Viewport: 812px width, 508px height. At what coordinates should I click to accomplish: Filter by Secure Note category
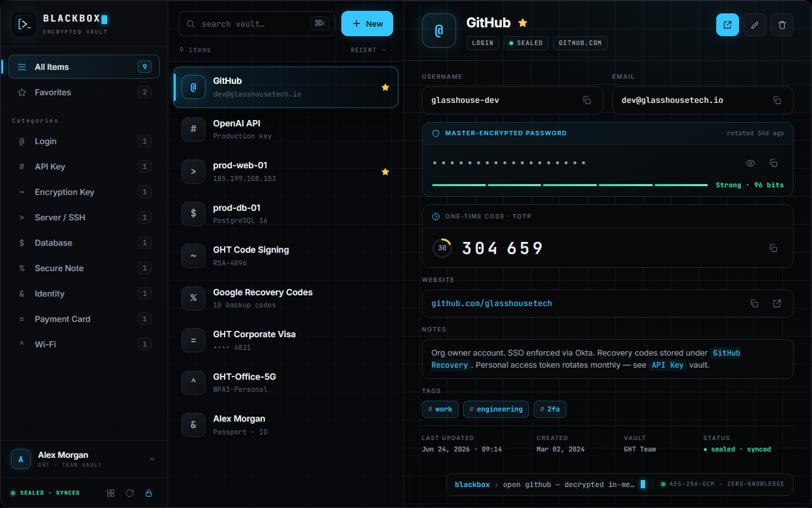(x=84, y=268)
